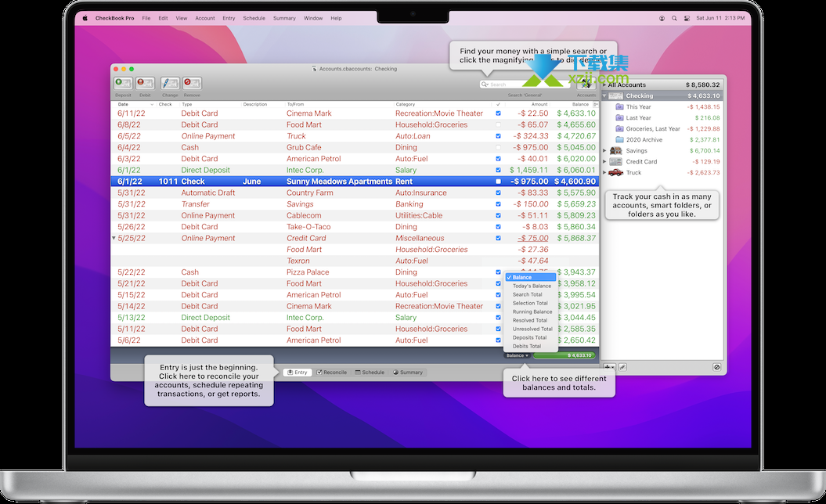The height and width of the screenshot is (504, 826).
Task: Click the Remove entry toolbar icon
Action: (192, 83)
